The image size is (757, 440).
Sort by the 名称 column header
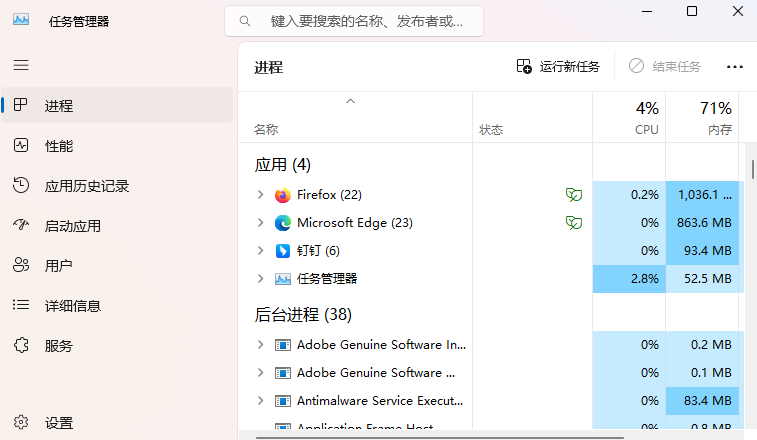coord(355,117)
